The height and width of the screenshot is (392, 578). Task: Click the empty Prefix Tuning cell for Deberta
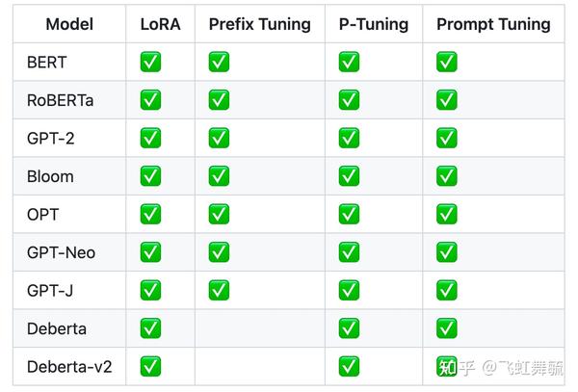click(x=260, y=328)
